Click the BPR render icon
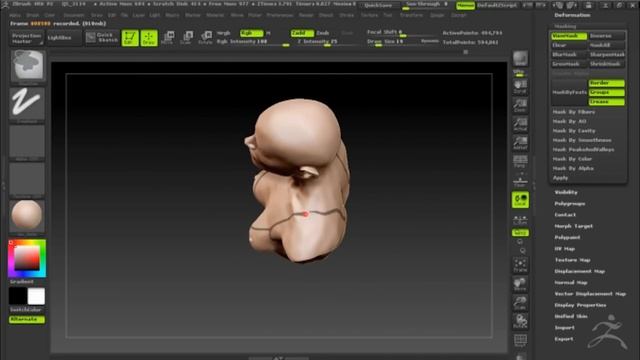 (x=520, y=59)
